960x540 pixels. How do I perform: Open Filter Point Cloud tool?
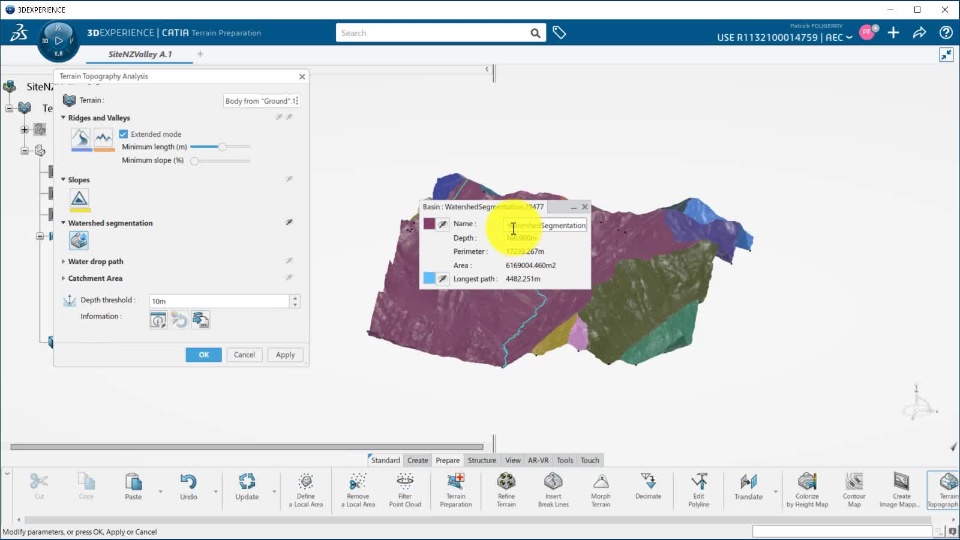405,490
